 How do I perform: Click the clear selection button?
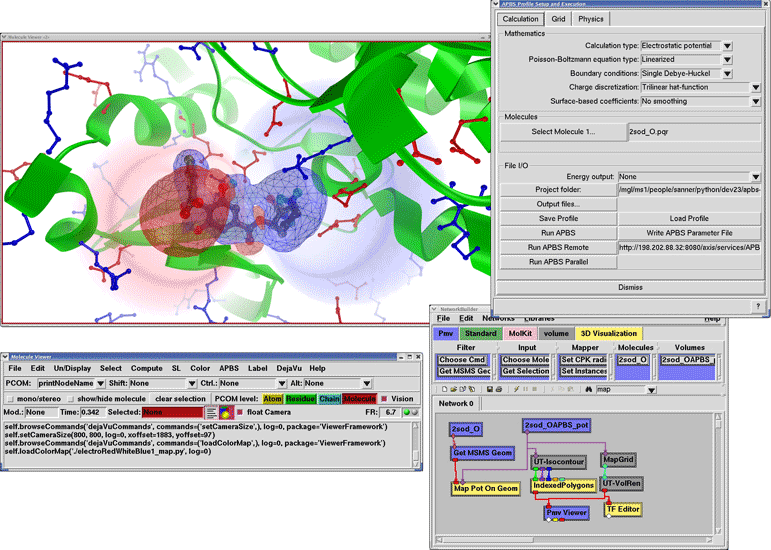point(178,398)
